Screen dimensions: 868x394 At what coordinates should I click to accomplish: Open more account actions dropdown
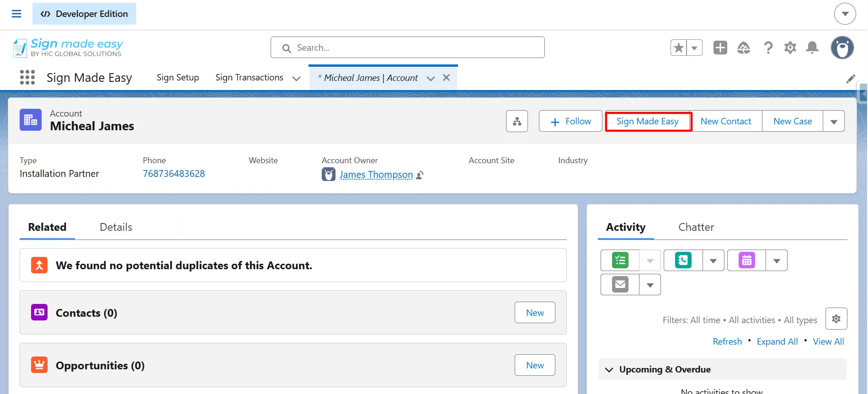pyautogui.click(x=834, y=122)
